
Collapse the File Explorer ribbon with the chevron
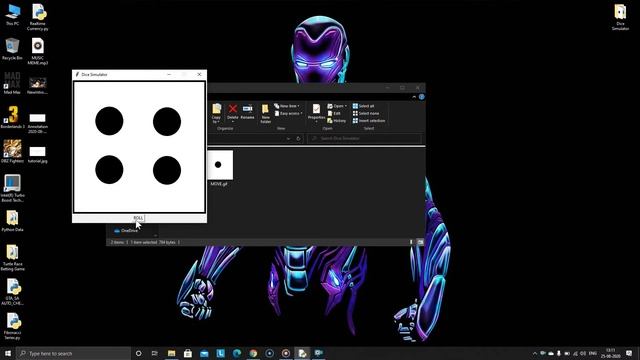(414, 97)
